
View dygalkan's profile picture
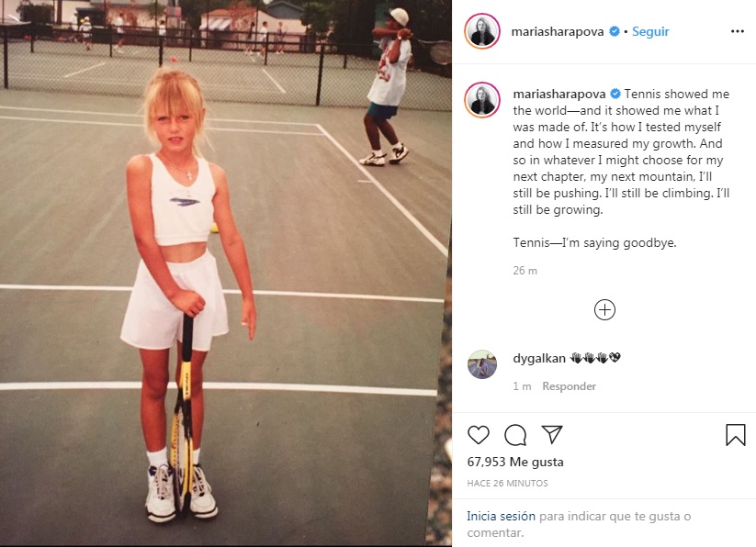pos(482,364)
